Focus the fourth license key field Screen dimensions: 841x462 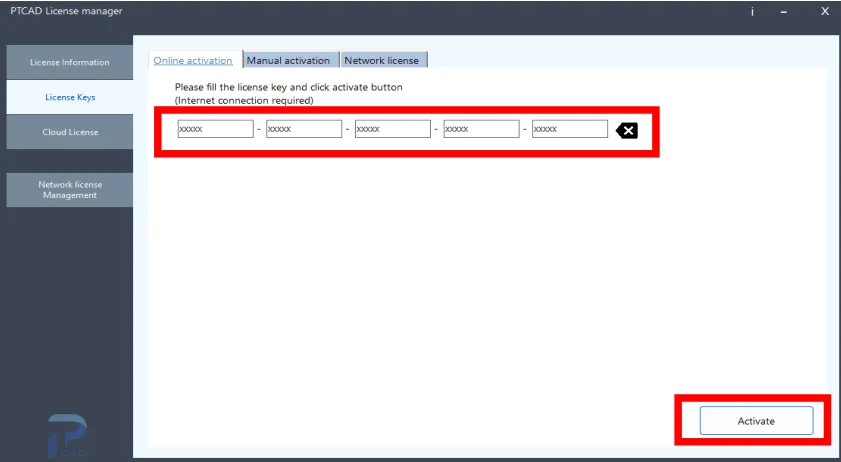[481, 129]
